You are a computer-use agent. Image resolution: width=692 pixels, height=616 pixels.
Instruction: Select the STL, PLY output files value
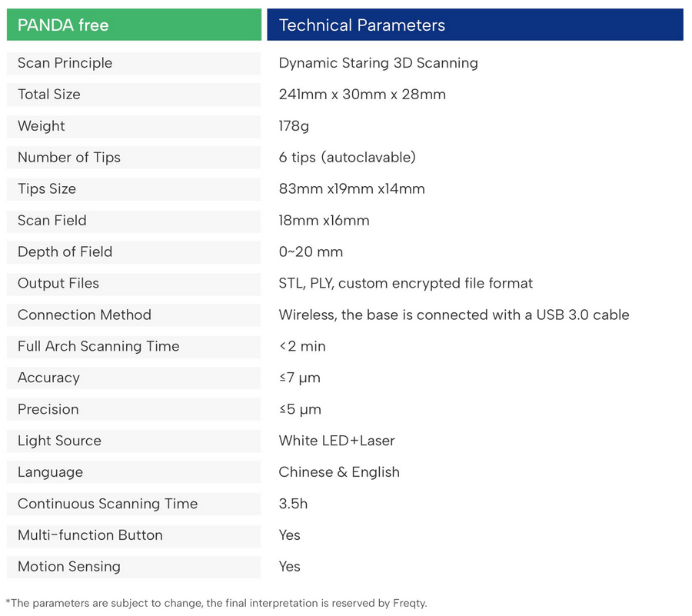pyautogui.click(x=405, y=284)
